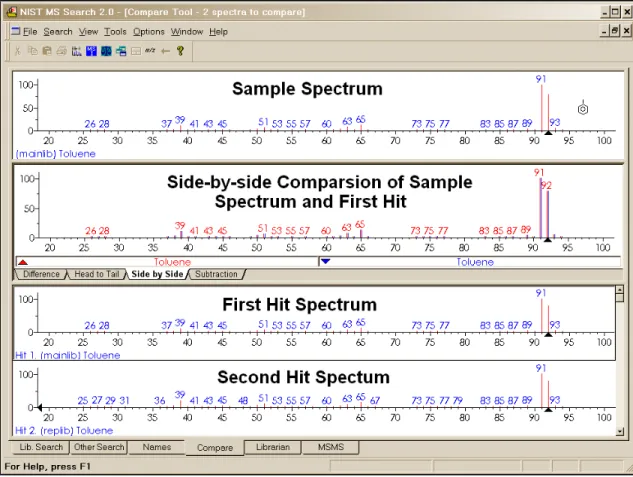Click the teal stacked-windows toolbar icon
The image size is (633, 477).
coord(121,51)
